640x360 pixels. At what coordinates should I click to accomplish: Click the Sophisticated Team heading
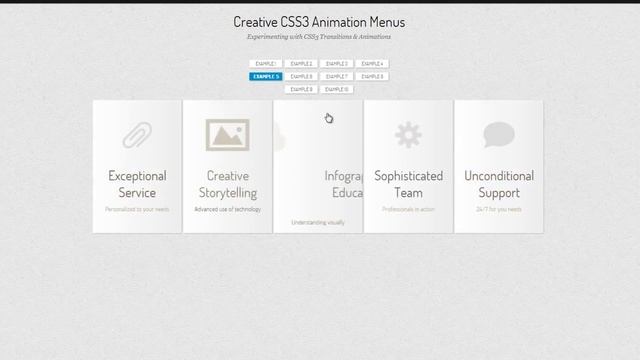click(x=409, y=184)
